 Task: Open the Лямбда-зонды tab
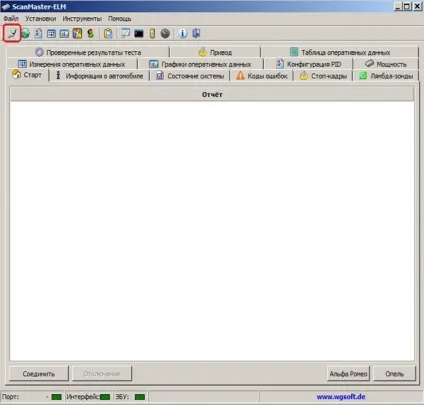(x=386, y=76)
